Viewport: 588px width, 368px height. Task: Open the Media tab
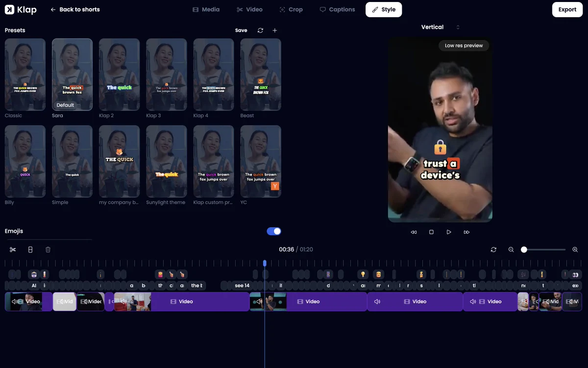206,9
